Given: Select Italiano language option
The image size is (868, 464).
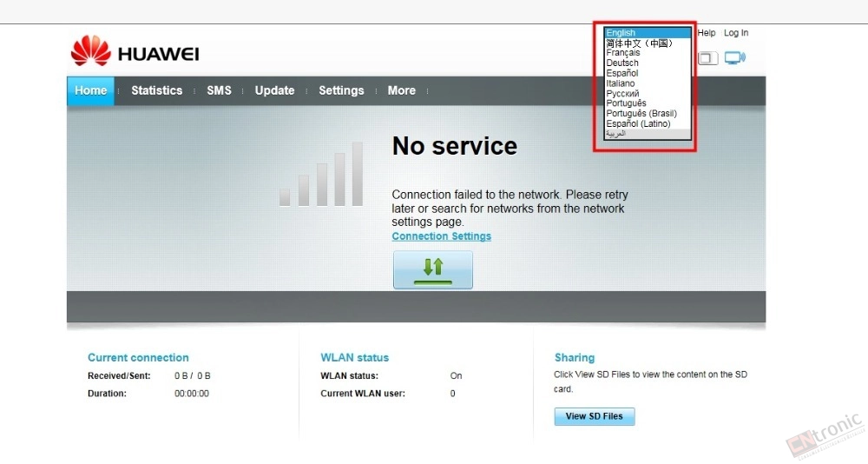Looking at the screenshot, I should click(648, 83).
